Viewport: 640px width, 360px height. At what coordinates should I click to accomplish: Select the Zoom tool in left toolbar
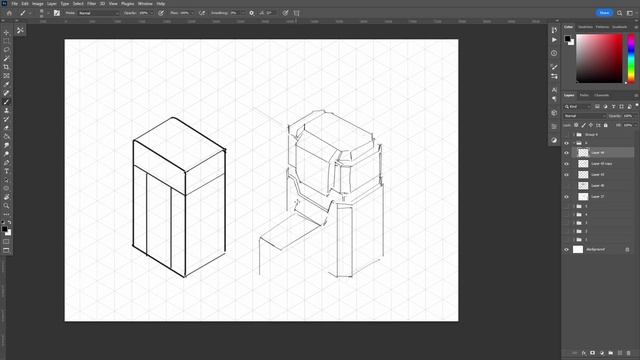coord(6,205)
